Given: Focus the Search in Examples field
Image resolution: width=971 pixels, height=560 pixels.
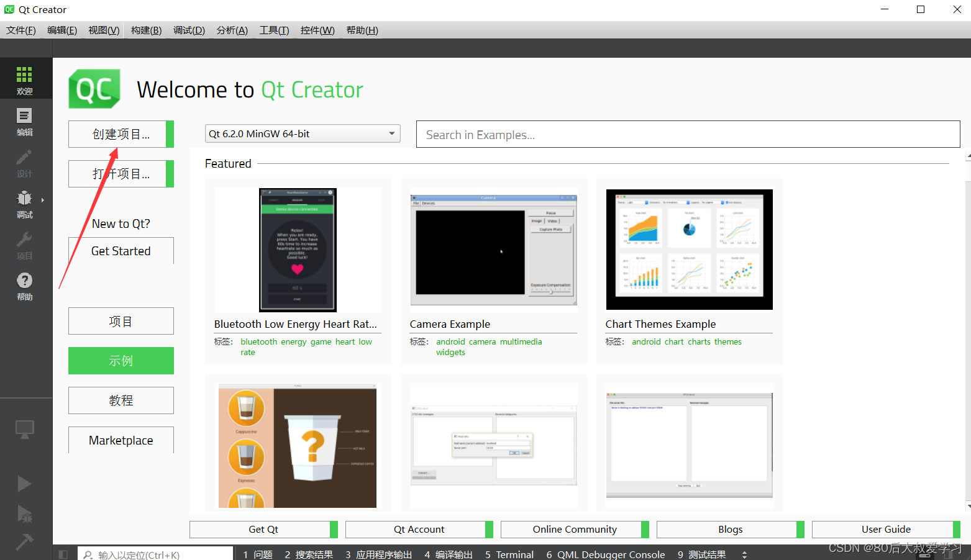Looking at the screenshot, I should [x=688, y=134].
